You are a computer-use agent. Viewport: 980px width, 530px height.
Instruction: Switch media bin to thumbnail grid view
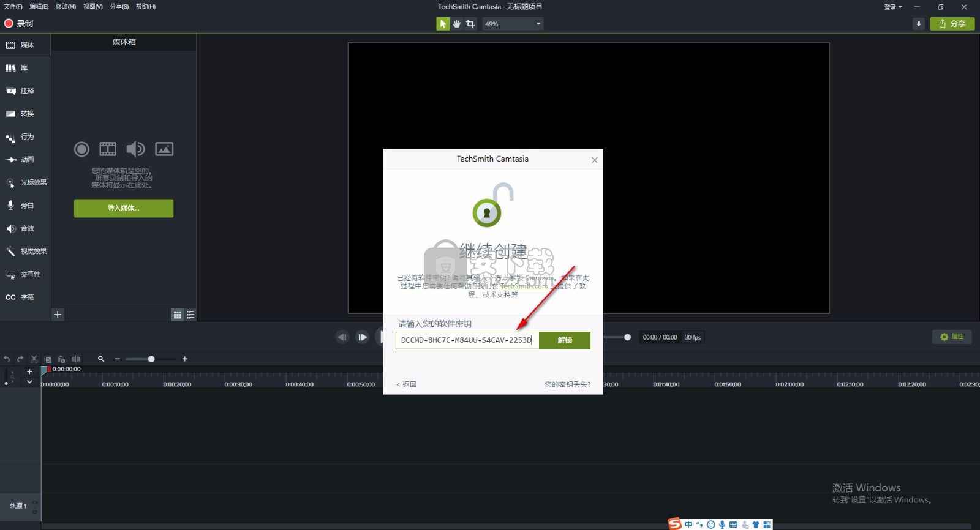point(178,315)
